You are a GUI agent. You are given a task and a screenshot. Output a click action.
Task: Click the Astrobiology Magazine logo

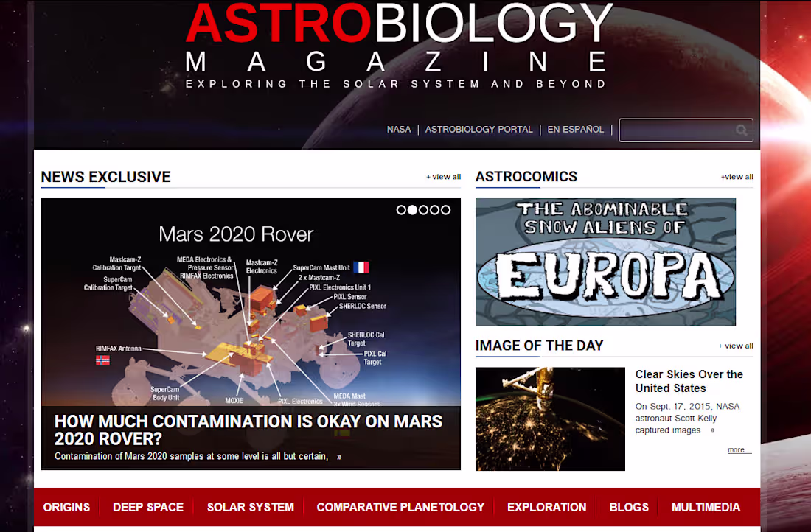pyautogui.click(x=398, y=44)
